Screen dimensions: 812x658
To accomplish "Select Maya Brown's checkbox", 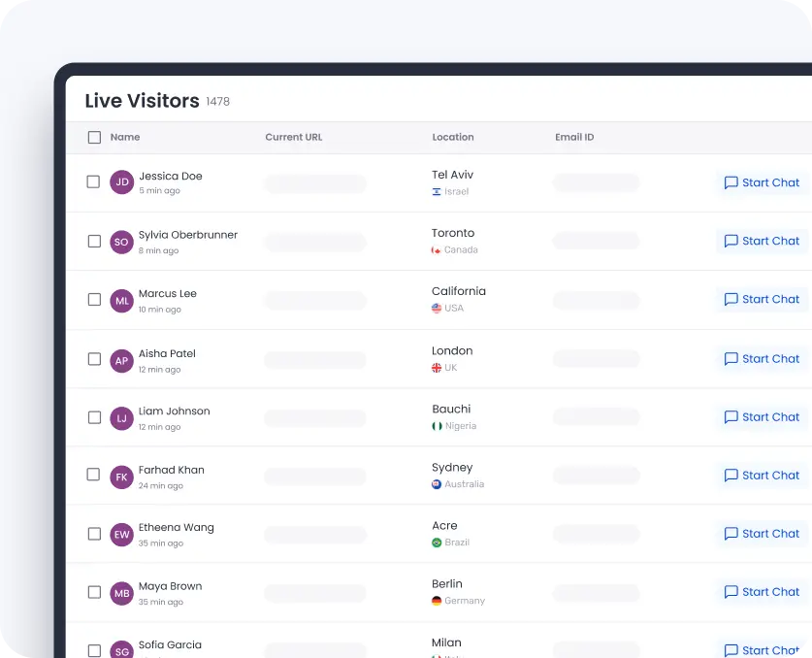I will (x=94, y=592).
